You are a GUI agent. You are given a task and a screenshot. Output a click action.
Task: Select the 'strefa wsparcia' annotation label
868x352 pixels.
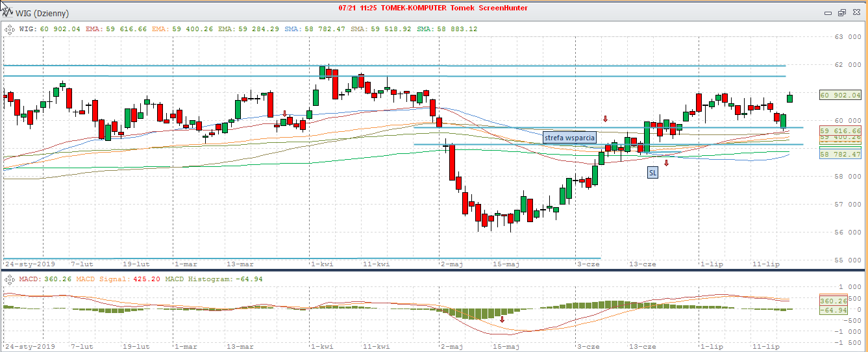(569, 137)
